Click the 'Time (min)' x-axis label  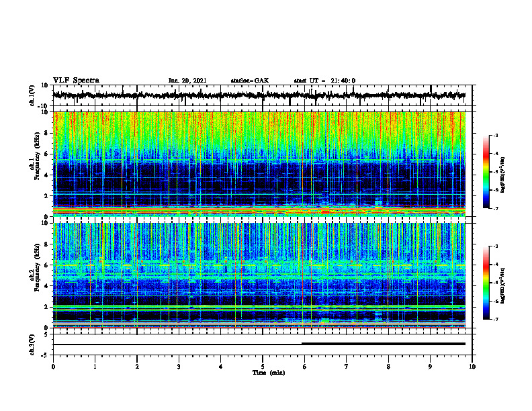[x=269, y=373]
